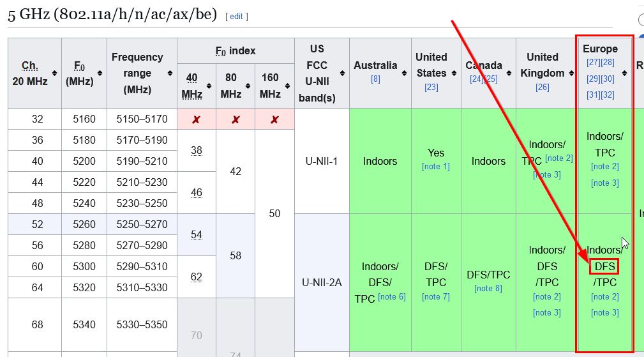Viewport: 644px width, 357px height.
Task: Open note 2 in Europe Indoors/TPC cell
Action: (605, 167)
